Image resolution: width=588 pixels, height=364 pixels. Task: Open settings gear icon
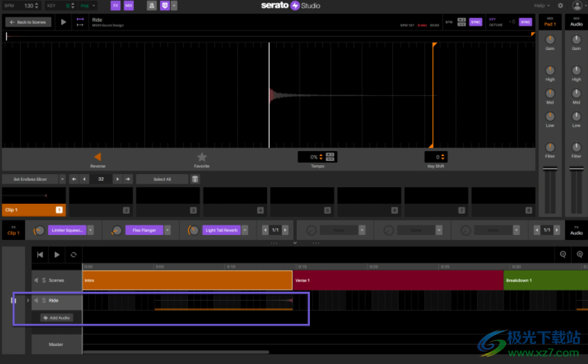(560, 6)
